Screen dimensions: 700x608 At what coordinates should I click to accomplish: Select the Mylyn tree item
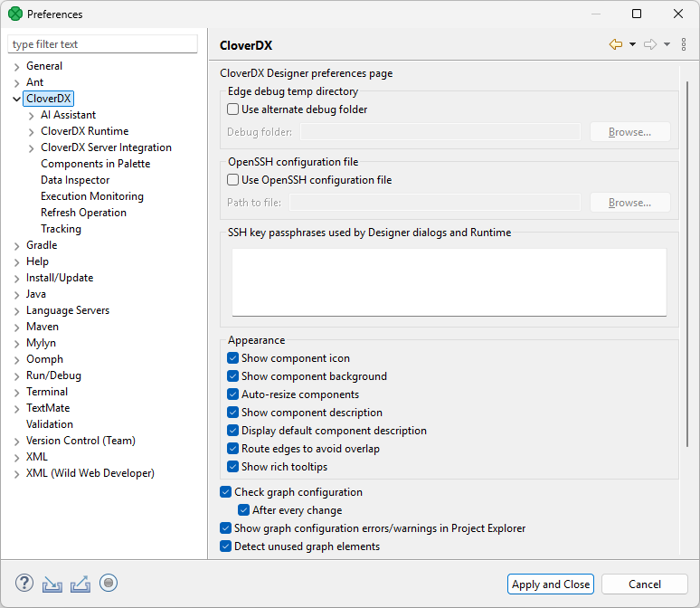pos(41,343)
